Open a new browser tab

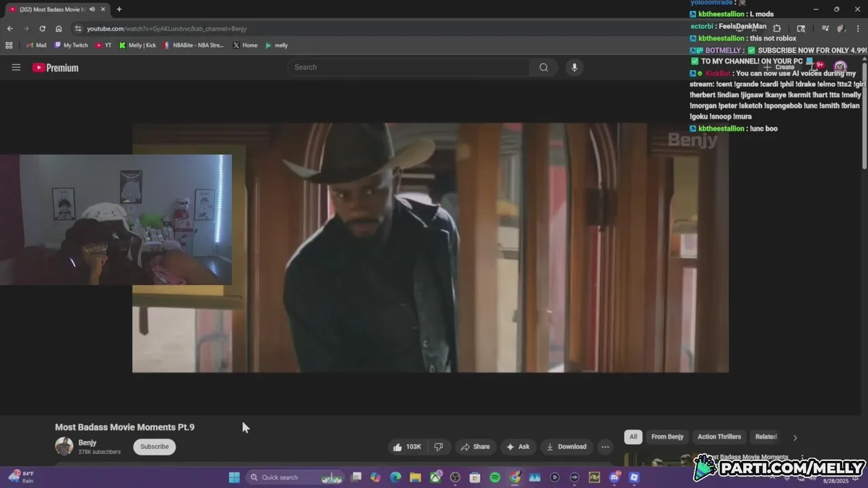click(119, 9)
